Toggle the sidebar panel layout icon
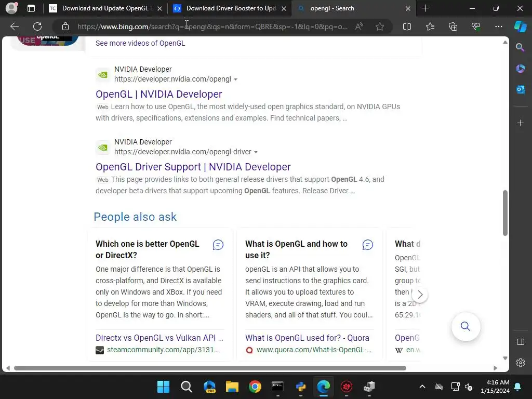This screenshot has height=399, width=532. [520, 342]
